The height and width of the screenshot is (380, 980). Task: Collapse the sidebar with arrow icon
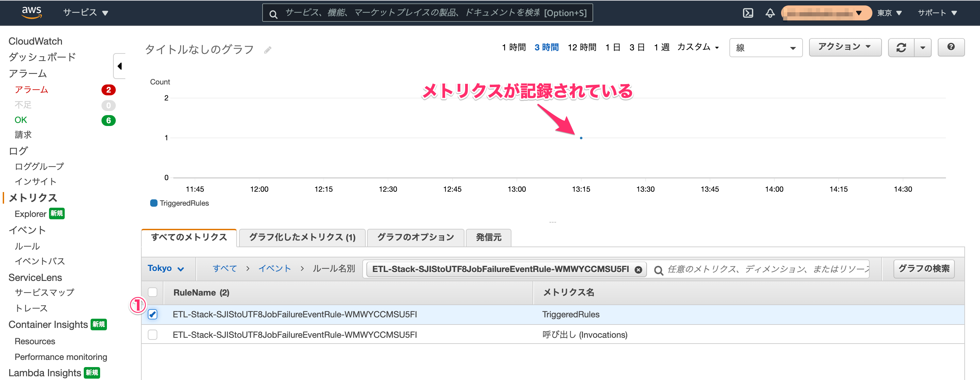120,66
